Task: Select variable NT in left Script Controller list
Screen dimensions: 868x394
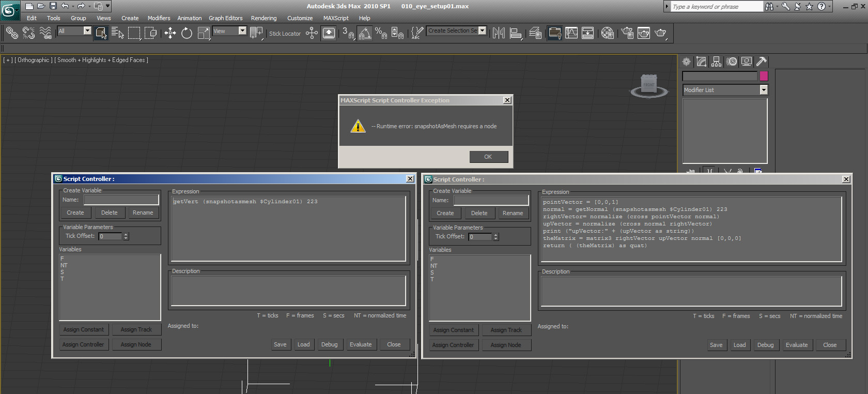Action: (64, 265)
